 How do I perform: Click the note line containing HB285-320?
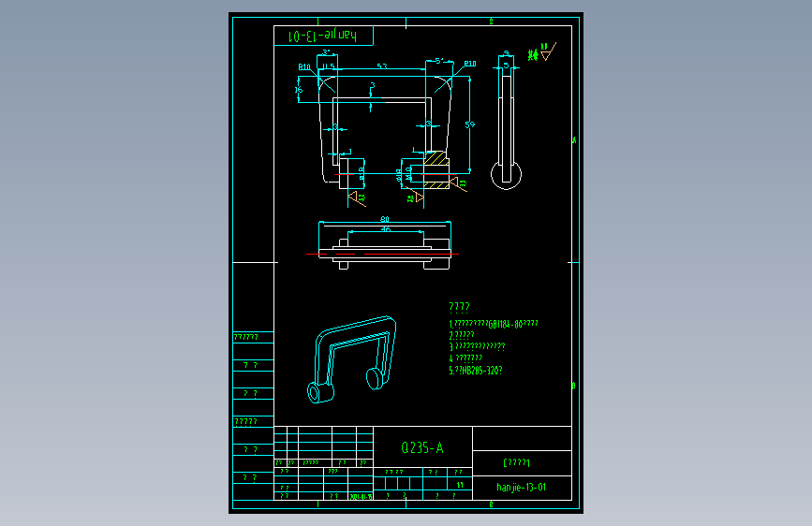coord(476,371)
